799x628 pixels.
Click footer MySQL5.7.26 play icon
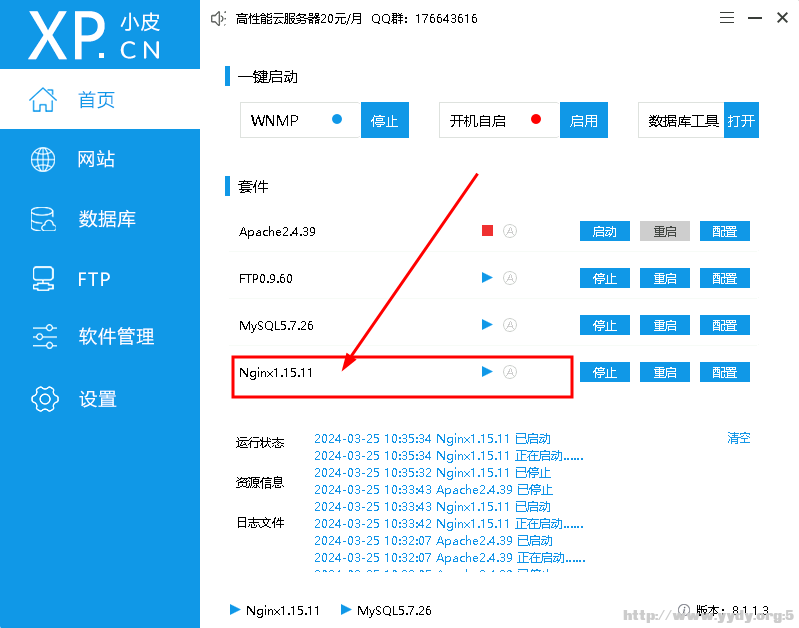(345, 609)
